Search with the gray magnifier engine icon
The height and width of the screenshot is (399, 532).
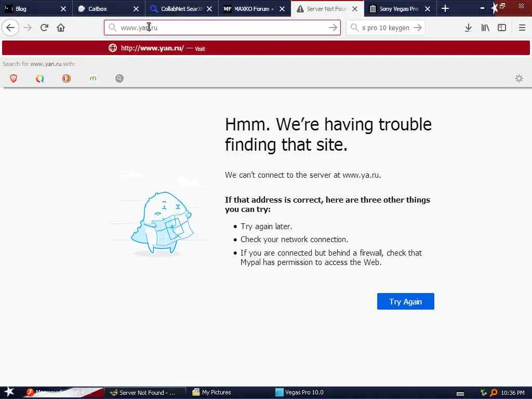click(x=119, y=78)
